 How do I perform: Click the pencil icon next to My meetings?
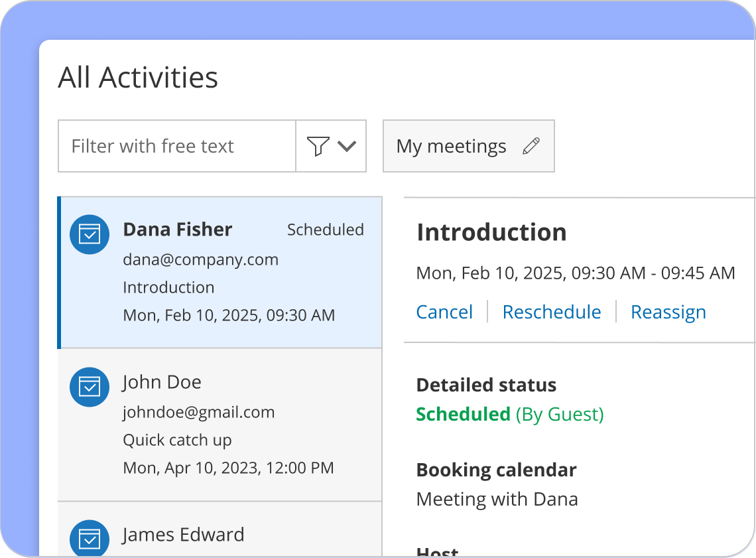pos(531,146)
